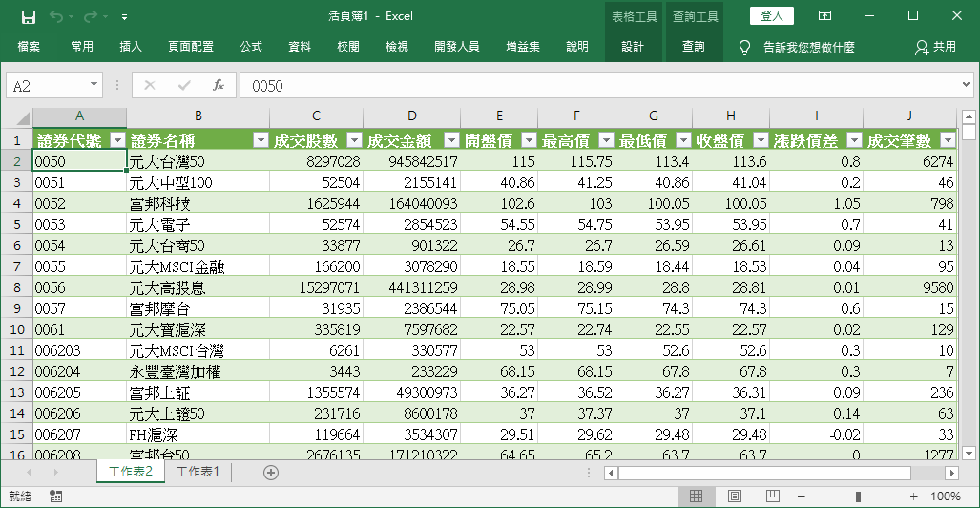Image resolution: width=980 pixels, height=508 pixels.
Task: Click the horizontal scrollbar right arrow
Action: click(952, 473)
